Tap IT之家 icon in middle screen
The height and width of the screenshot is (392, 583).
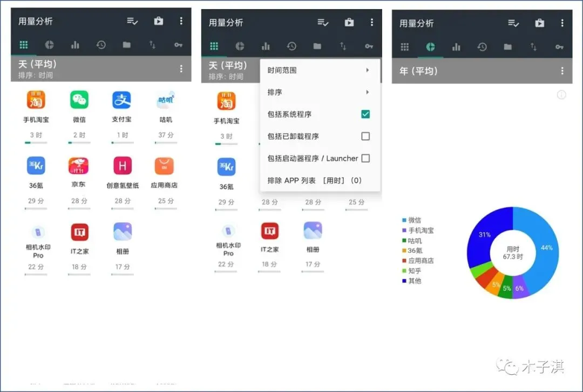pos(270,231)
